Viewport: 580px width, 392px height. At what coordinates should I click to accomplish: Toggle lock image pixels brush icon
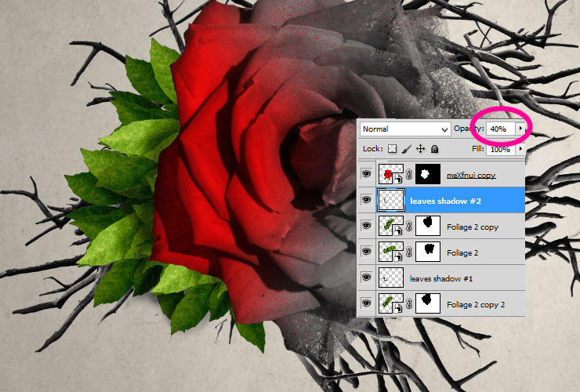[x=406, y=149]
